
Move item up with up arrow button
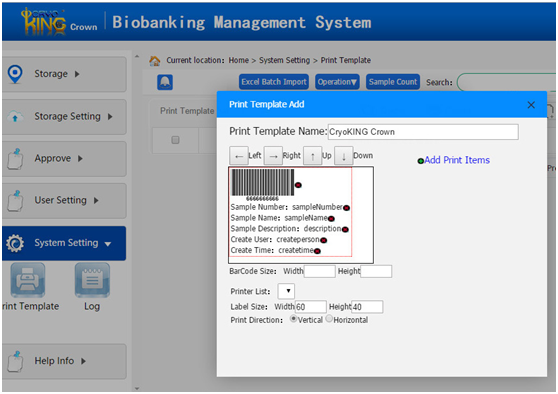coord(312,156)
